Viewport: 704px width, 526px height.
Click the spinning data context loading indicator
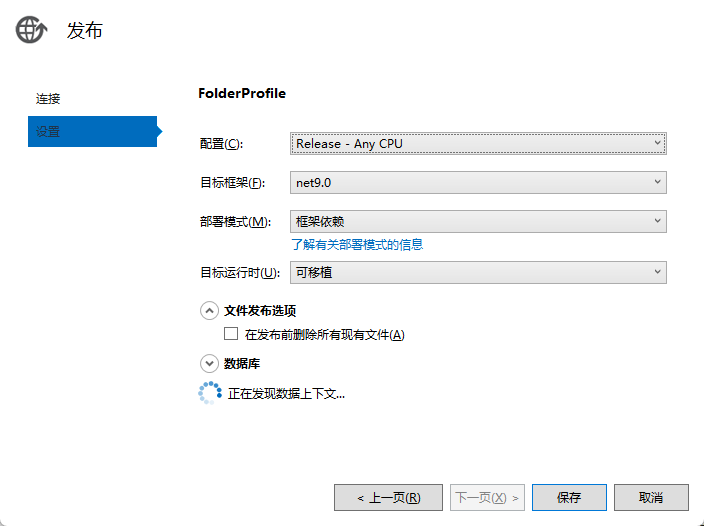pos(209,393)
